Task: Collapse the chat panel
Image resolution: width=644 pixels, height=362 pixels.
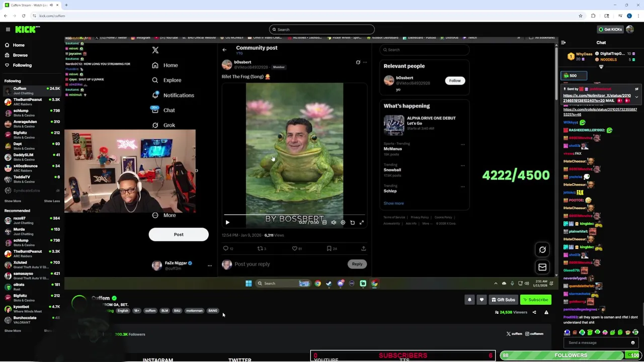Action: (x=563, y=43)
